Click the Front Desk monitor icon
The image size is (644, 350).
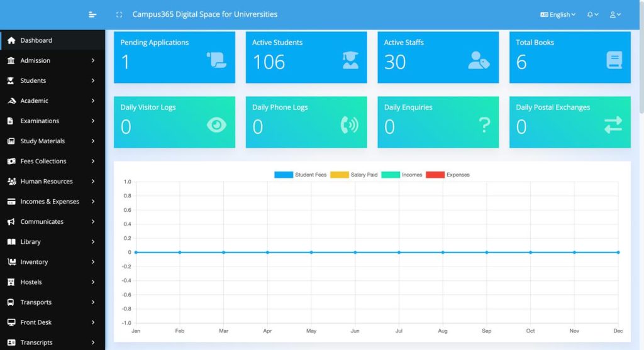click(11, 322)
